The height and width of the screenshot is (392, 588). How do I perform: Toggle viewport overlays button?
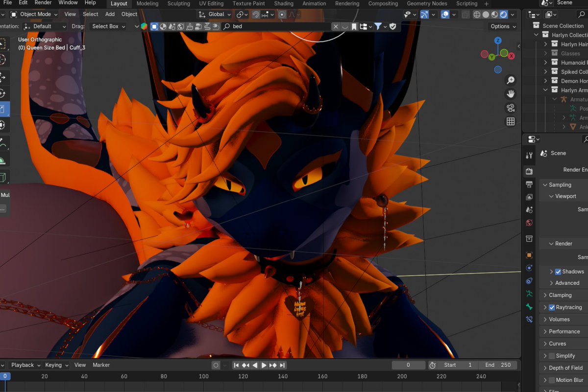click(x=445, y=15)
